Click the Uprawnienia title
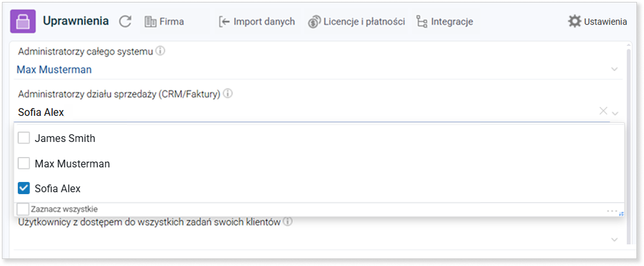Viewport: 644px width, 266px height. pos(76,21)
